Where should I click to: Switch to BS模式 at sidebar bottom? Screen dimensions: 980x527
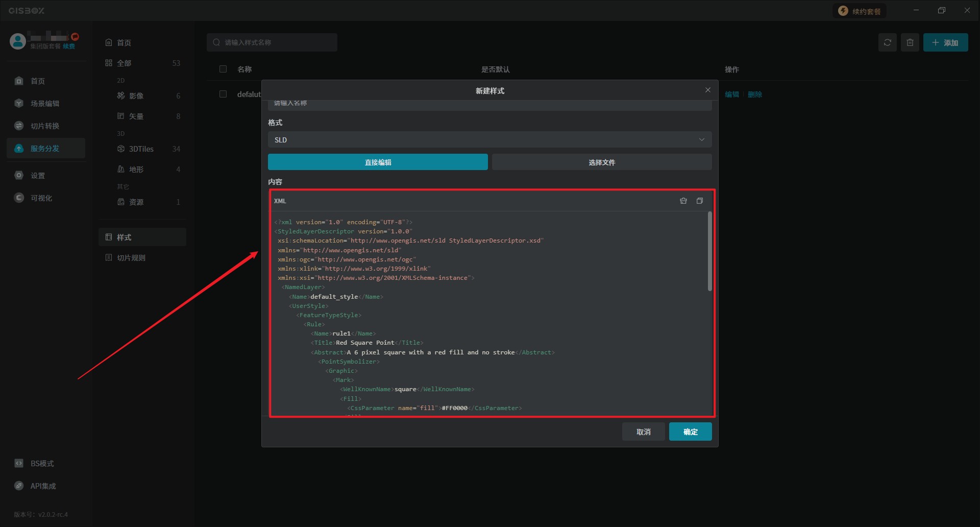coord(42,464)
